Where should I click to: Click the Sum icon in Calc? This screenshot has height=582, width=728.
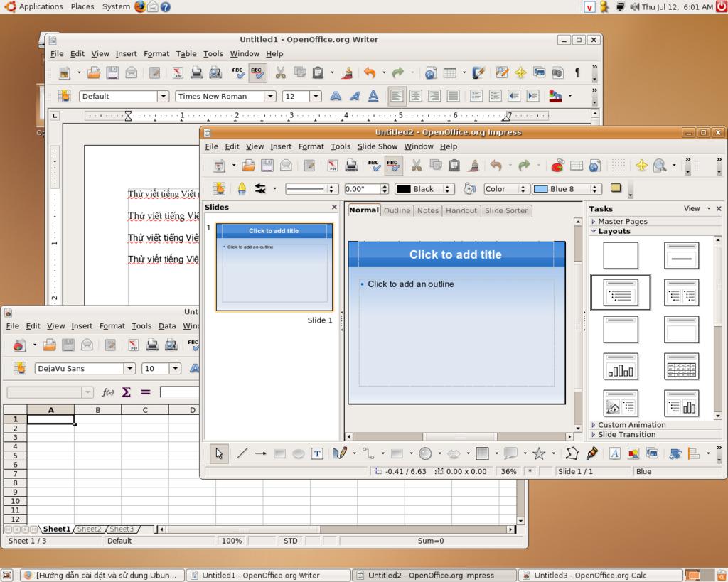click(x=127, y=392)
